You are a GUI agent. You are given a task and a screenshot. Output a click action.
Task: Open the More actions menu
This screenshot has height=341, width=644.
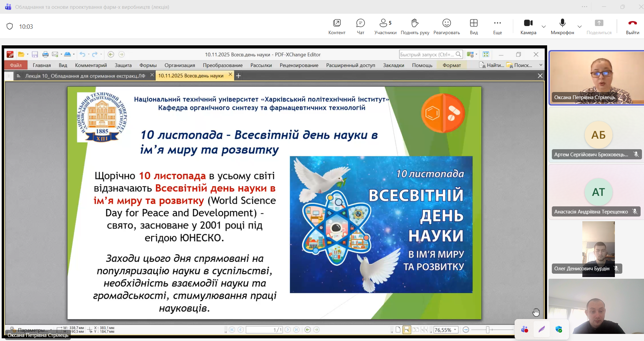click(497, 26)
